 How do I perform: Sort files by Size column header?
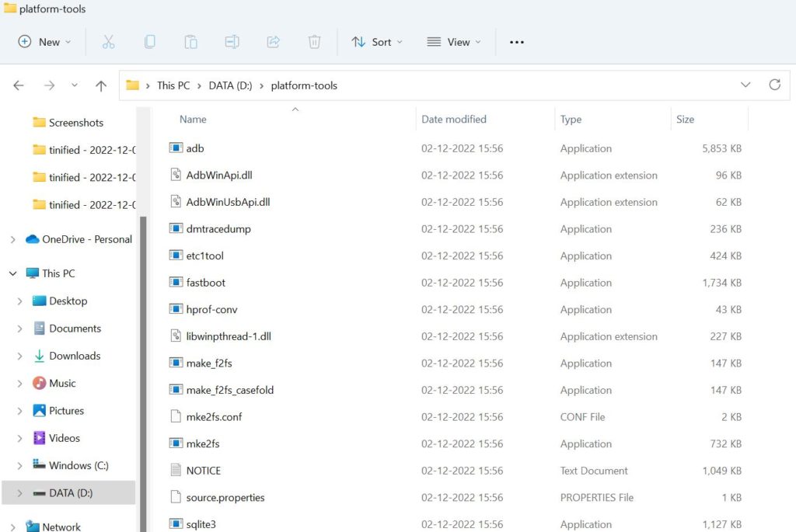click(x=685, y=120)
